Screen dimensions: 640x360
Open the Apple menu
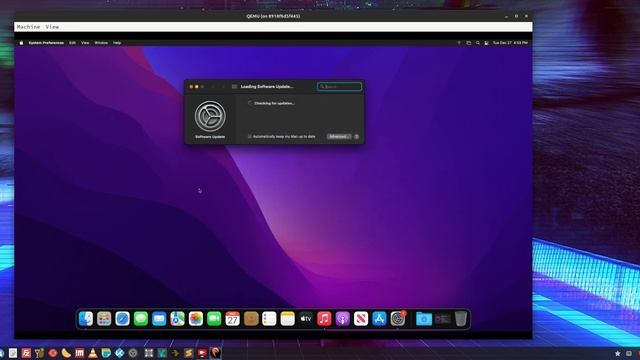[x=21, y=43]
